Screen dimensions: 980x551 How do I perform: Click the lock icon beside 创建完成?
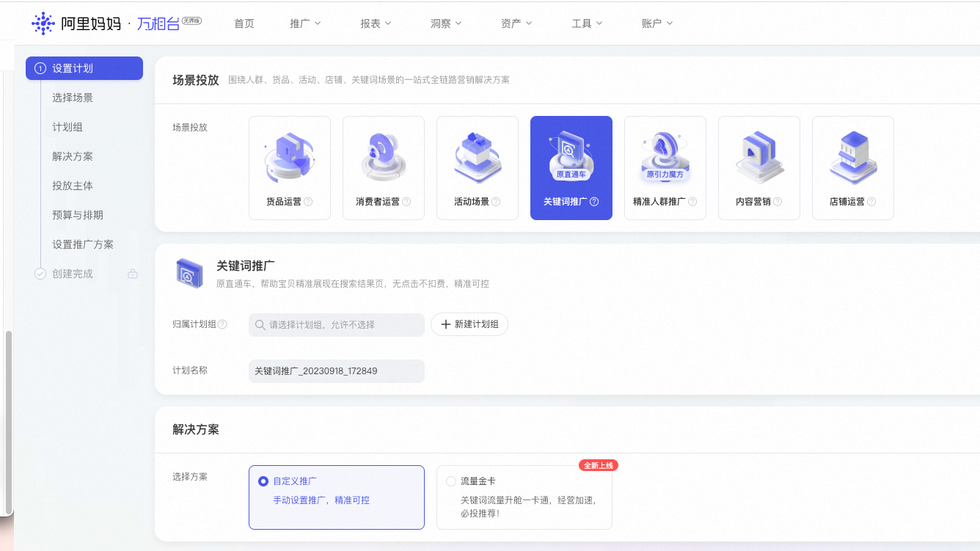tap(133, 274)
